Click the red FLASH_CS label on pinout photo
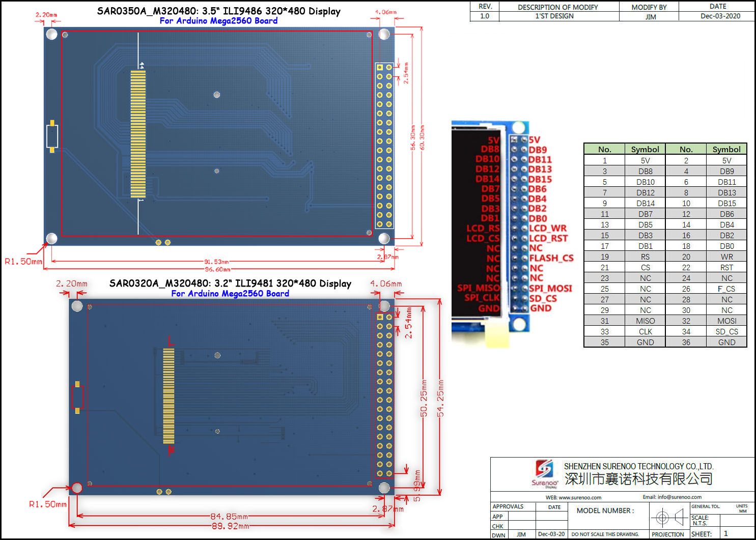This screenshot has height=540, width=756. pyautogui.click(x=551, y=258)
